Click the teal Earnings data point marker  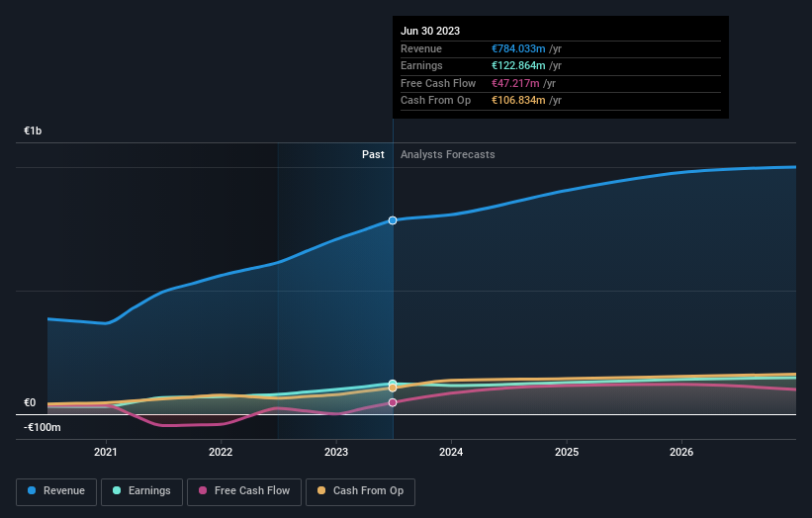[x=393, y=384]
